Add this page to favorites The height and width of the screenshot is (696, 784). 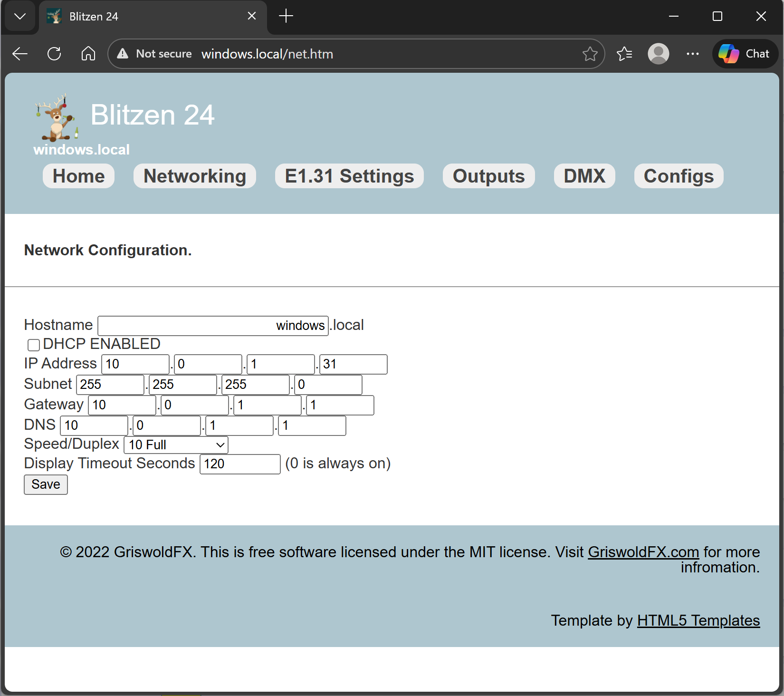pos(590,54)
